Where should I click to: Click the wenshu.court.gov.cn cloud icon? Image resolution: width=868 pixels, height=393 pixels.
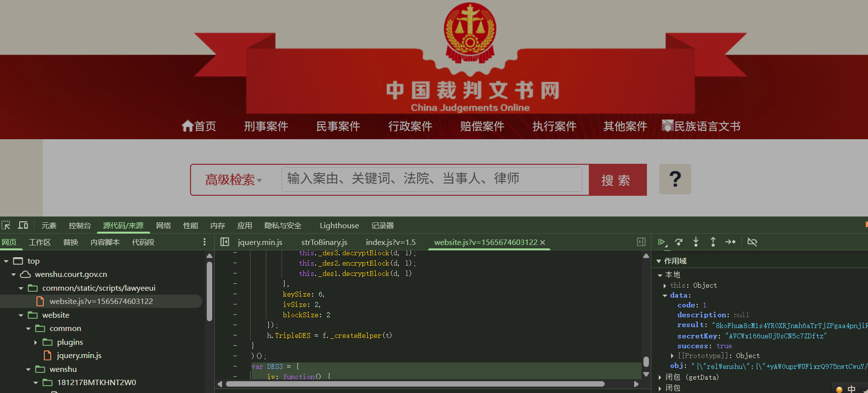point(26,274)
